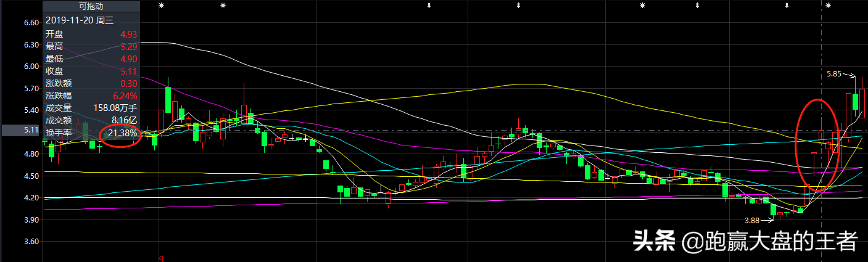Click the up-down arrow marker nearest the crosshair

coord(787,5)
